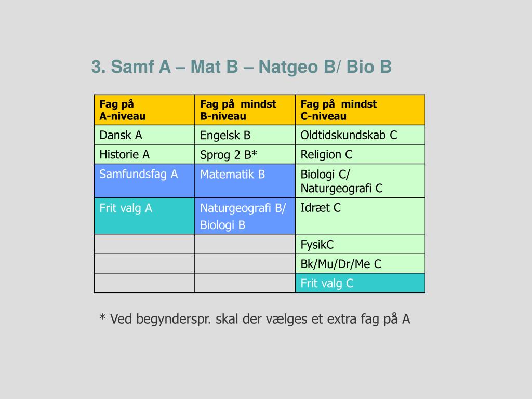Image resolution: width=532 pixels, height=399 pixels.
Task: Click the Oldtidskundskab C cell
Action: click(x=360, y=135)
